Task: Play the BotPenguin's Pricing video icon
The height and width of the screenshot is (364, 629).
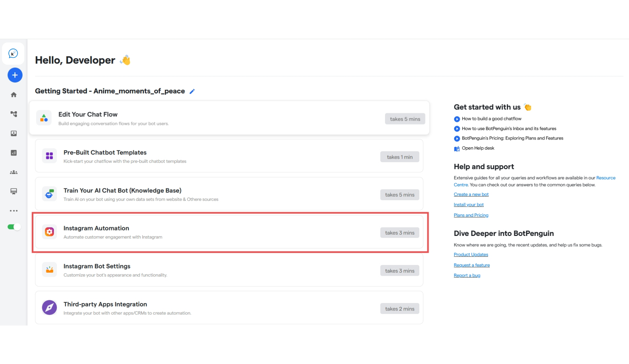Action: tap(457, 139)
